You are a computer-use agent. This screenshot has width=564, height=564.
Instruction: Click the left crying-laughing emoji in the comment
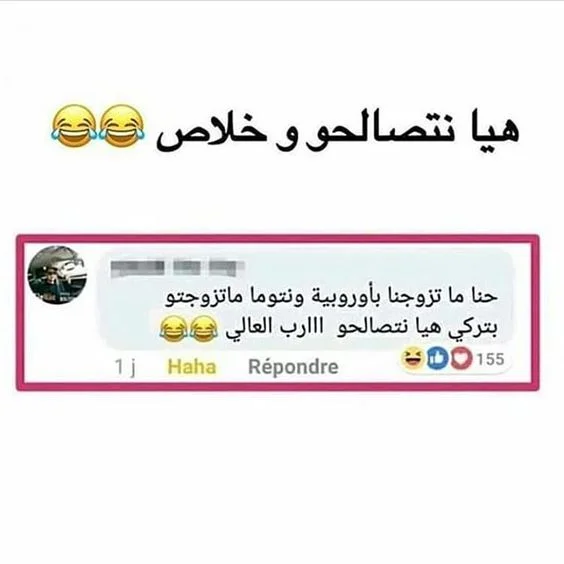click(x=173, y=329)
